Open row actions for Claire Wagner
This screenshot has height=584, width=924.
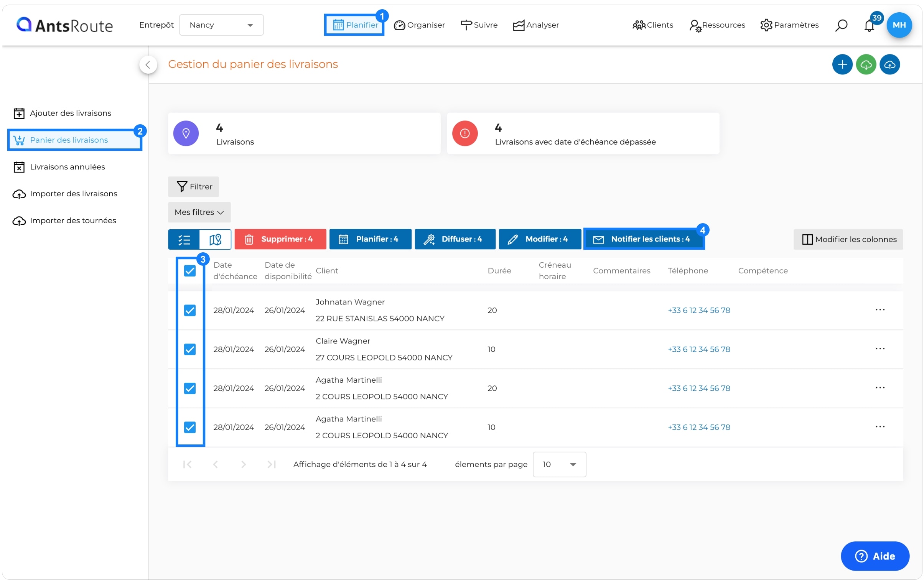(880, 349)
